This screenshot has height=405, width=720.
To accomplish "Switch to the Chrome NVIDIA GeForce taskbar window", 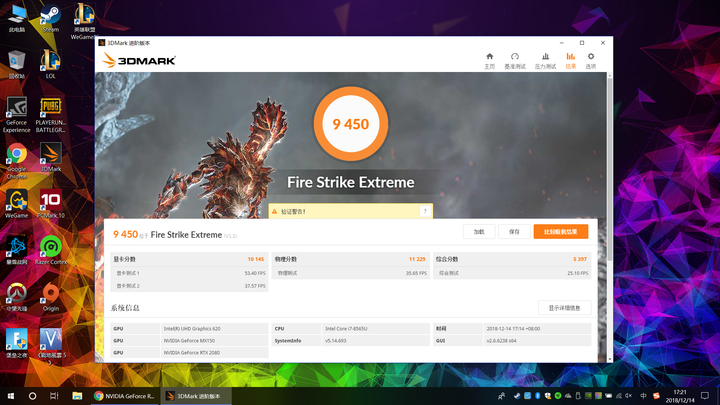I will click(124, 396).
